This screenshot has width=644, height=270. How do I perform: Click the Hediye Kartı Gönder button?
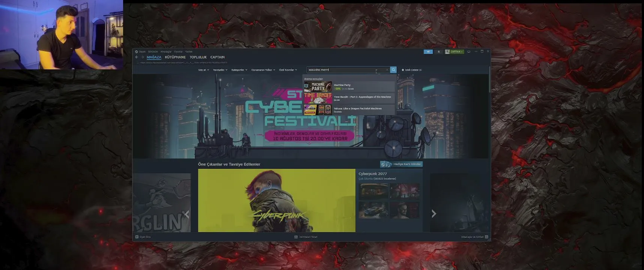tap(402, 164)
